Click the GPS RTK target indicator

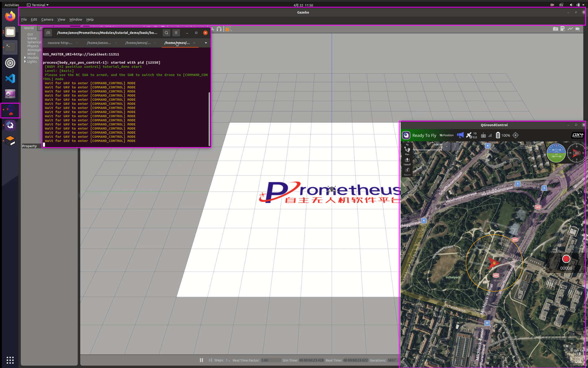516,135
